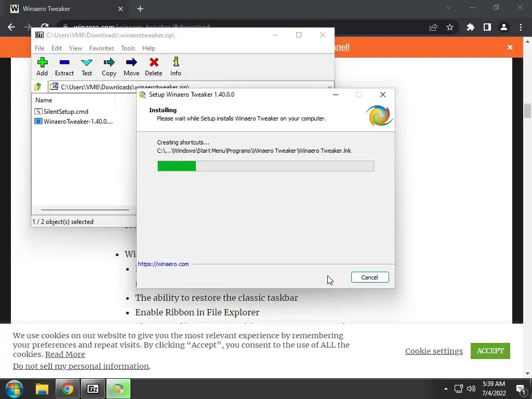Expand the 7-Zip address path dropdown
The width and height of the screenshot is (532, 399).
329,87
